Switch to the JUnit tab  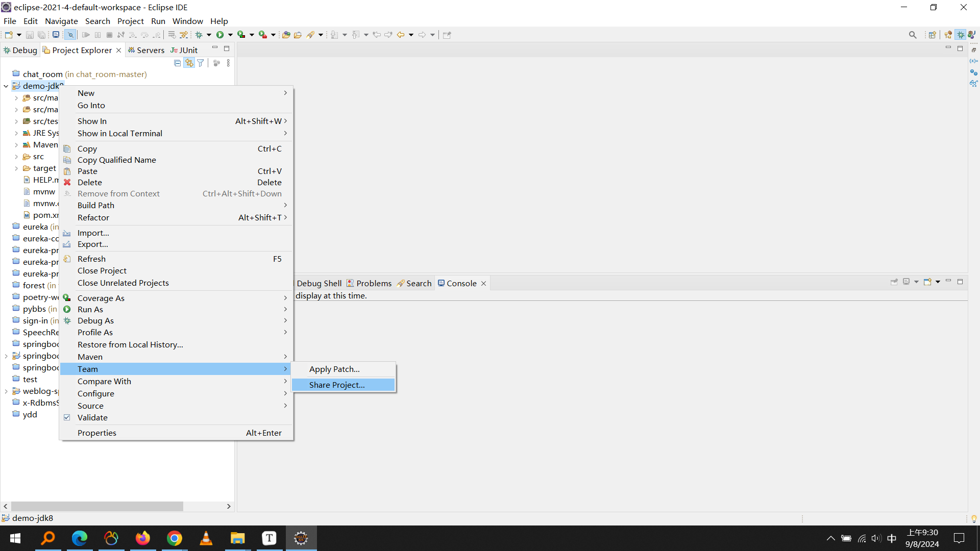pos(184,50)
